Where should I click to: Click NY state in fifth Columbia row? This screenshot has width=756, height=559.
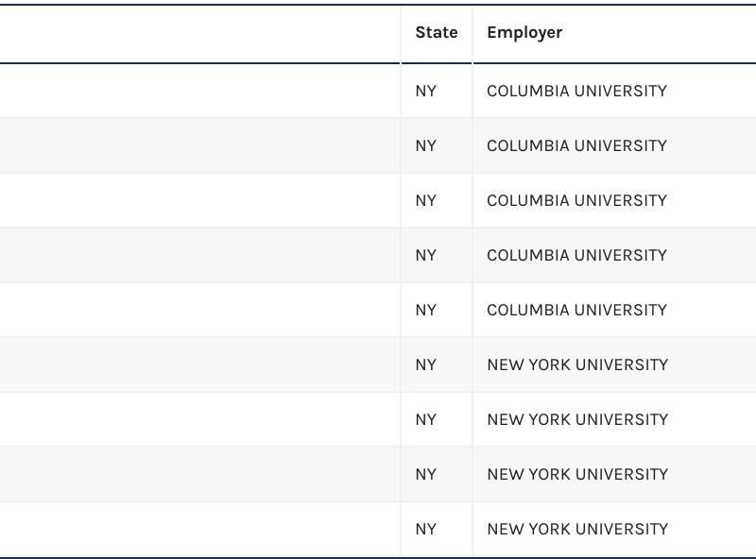426,310
